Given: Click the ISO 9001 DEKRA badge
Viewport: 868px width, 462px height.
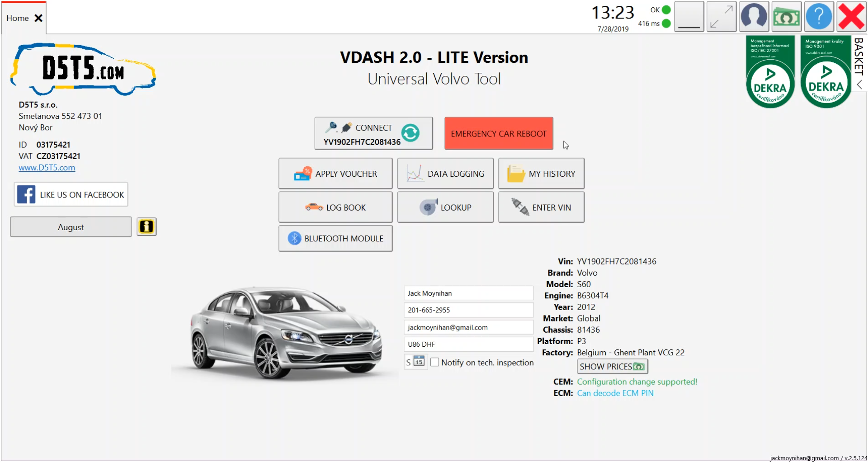Looking at the screenshot, I should tap(826, 72).
